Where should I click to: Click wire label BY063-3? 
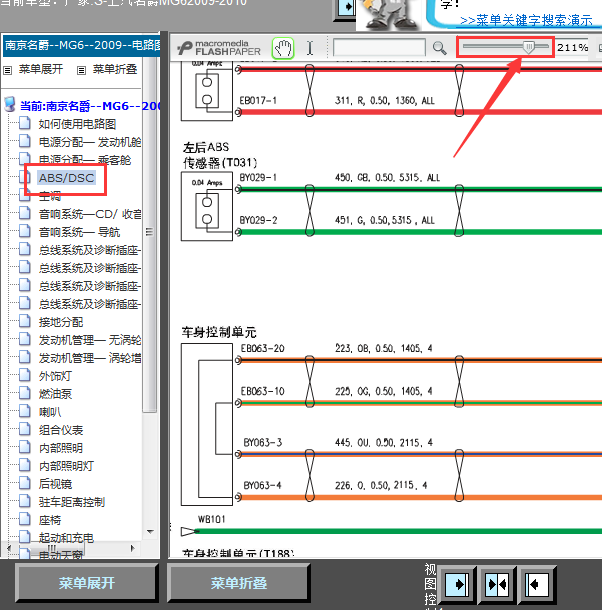(x=263, y=442)
